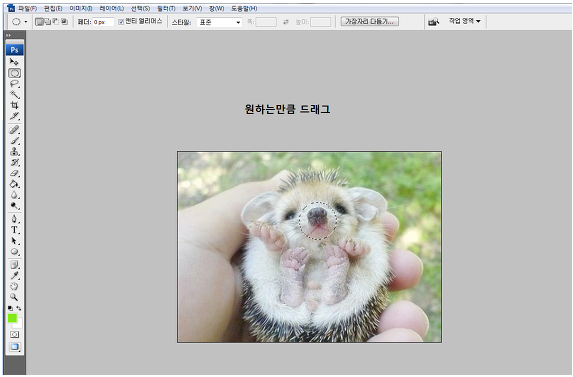The height and width of the screenshot is (377, 573).
Task: Select the History Brush tool
Action: click(14, 162)
